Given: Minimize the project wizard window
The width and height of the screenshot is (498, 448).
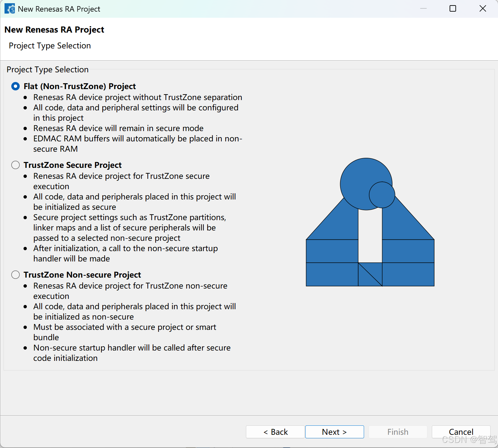Looking at the screenshot, I should pos(423,8).
